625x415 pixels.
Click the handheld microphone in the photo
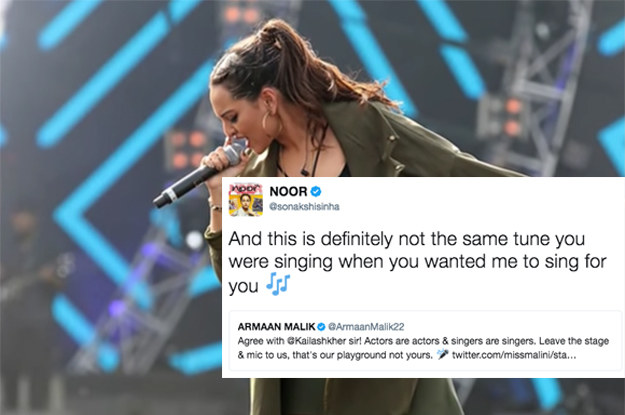pos(201,175)
